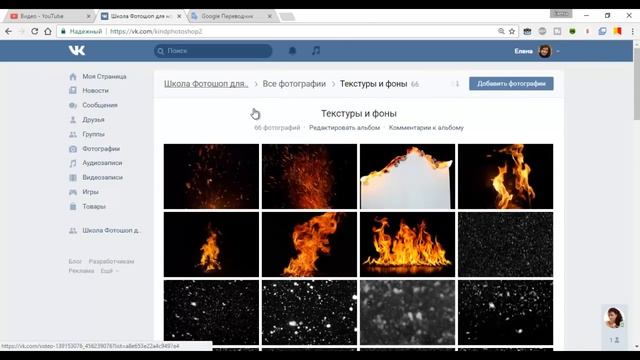Open Комментарии к альбому link
Viewport: 640px width, 360px height.
tap(426, 128)
